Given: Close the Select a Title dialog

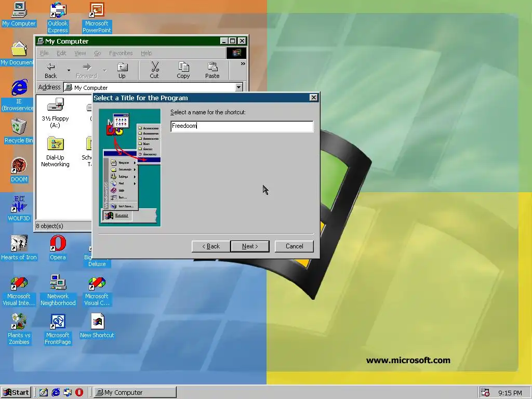Looking at the screenshot, I should pos(313,98).
